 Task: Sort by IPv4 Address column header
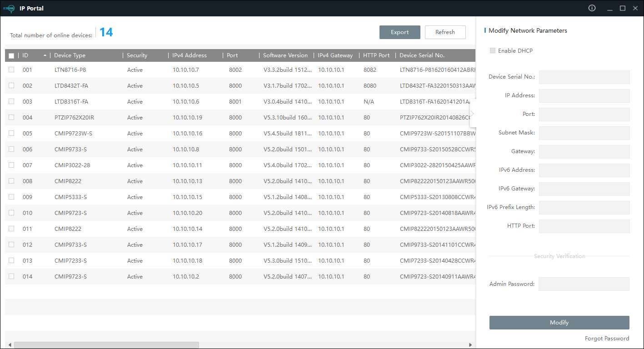point(189,55)
